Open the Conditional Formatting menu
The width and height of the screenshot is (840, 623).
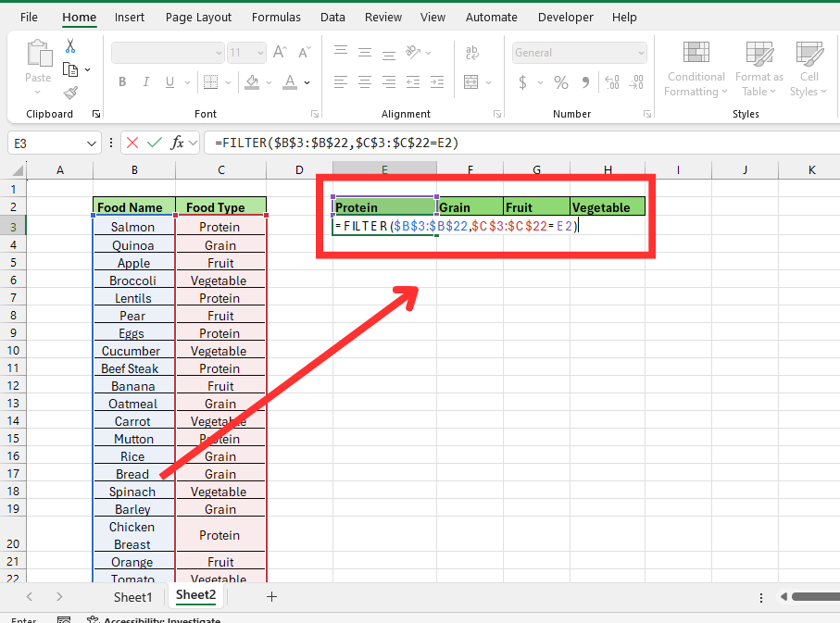696,69
